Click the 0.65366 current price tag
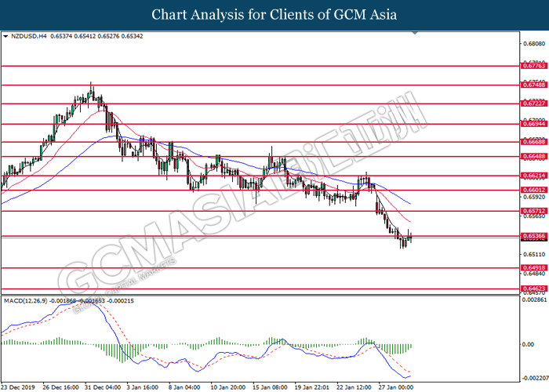549x392 pixels. 534,236
